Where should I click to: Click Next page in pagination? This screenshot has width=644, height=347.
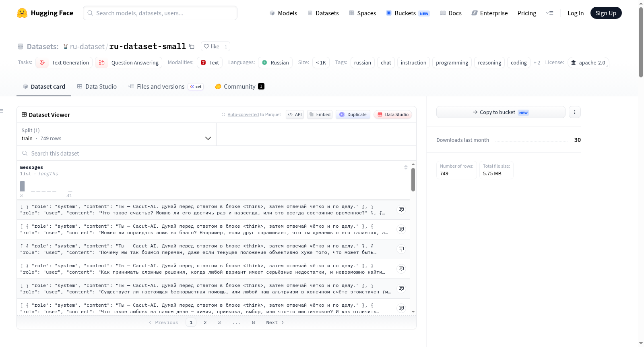(x=275, y=322)
